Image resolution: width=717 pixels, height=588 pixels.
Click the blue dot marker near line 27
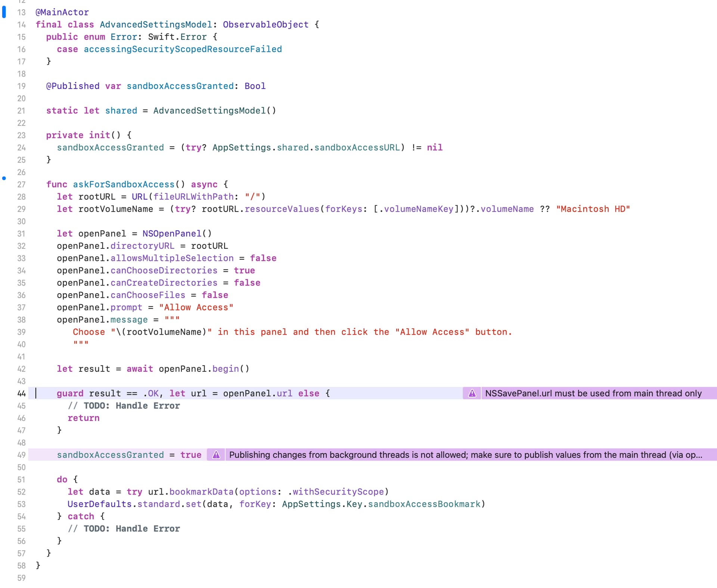tap(4, 178)
